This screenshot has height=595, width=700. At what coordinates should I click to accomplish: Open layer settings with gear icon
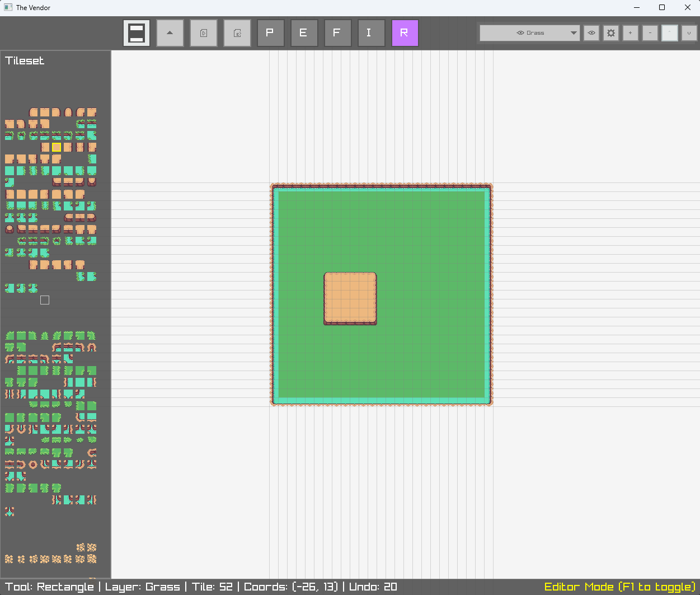tap(611, 33)
